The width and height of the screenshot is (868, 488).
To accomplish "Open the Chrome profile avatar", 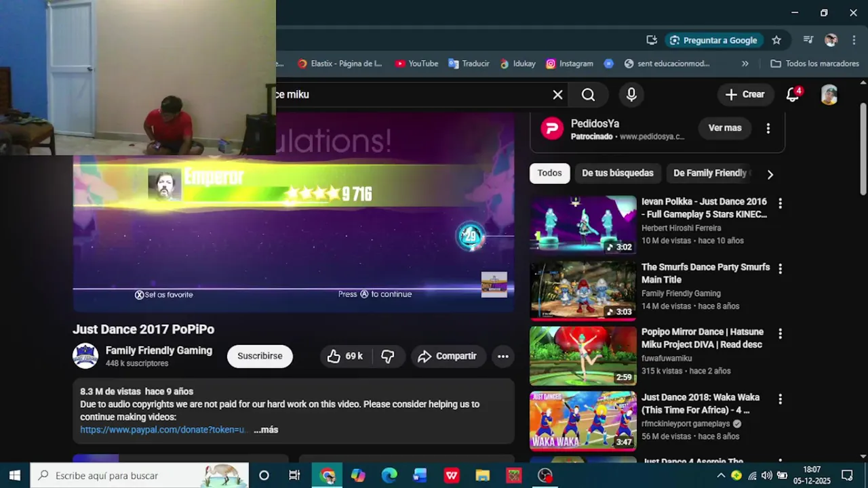I will pyautogui.click(x=831, y=40).
